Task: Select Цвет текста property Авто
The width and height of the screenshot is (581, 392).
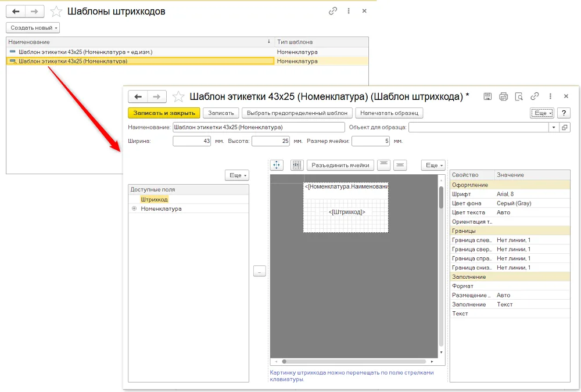Action: [510, 213]
